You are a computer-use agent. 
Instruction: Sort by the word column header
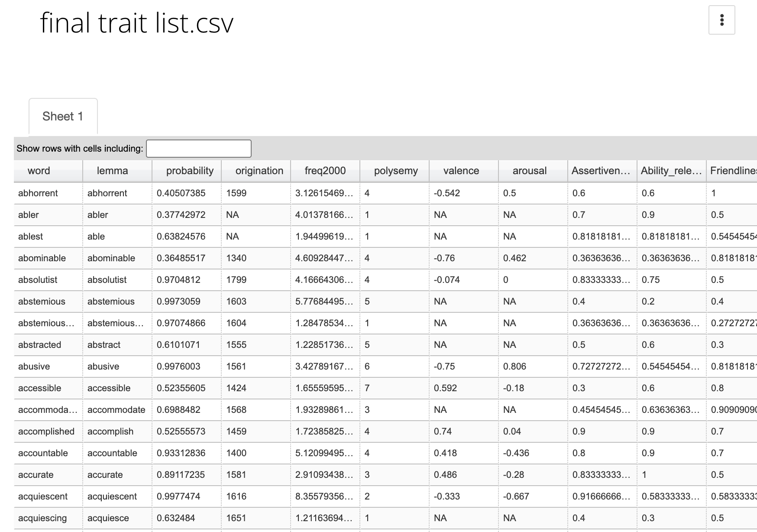(39, 171)
